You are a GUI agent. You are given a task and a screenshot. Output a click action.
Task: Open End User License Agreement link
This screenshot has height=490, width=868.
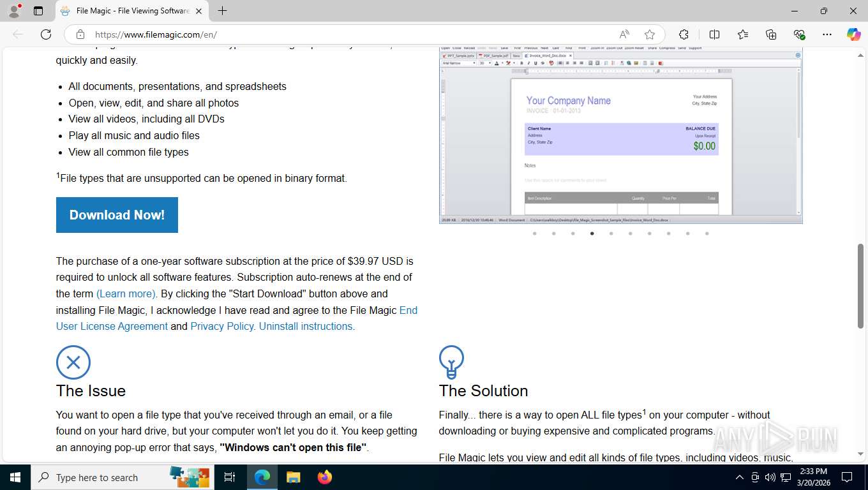pos(237,318)
